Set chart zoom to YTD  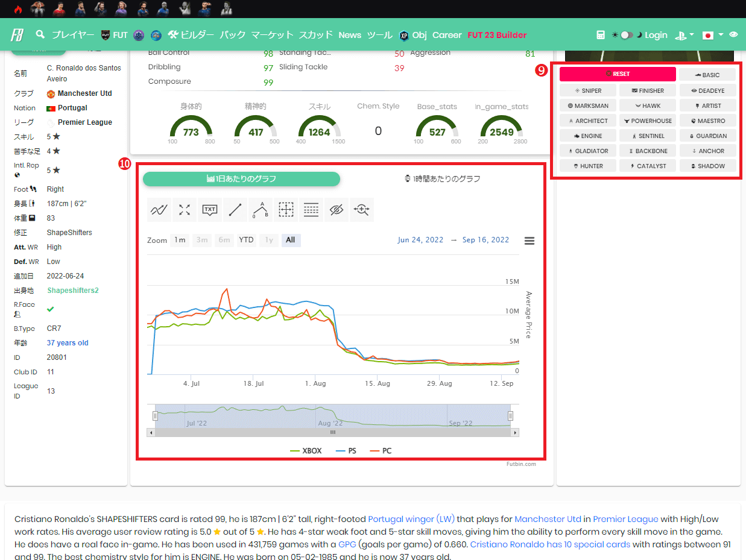click(x=246, y=240)
